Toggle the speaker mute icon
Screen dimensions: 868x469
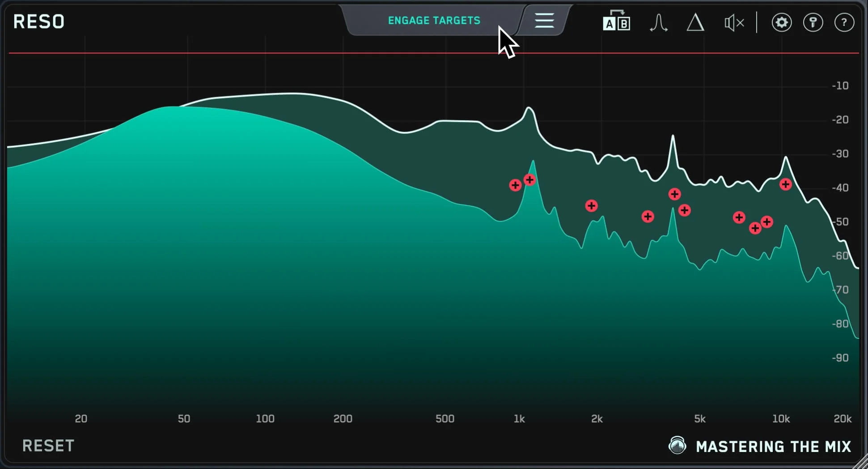pos(734,22)
